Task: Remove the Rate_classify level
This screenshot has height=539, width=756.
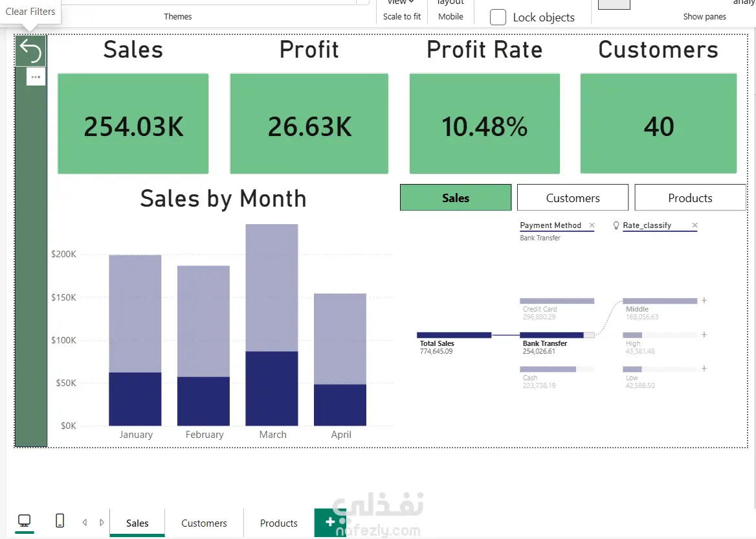Action: (x=695, y=225)
